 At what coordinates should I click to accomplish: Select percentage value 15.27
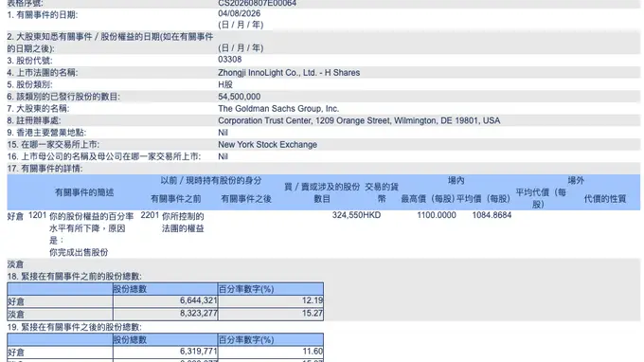click(x=313, y=314)
